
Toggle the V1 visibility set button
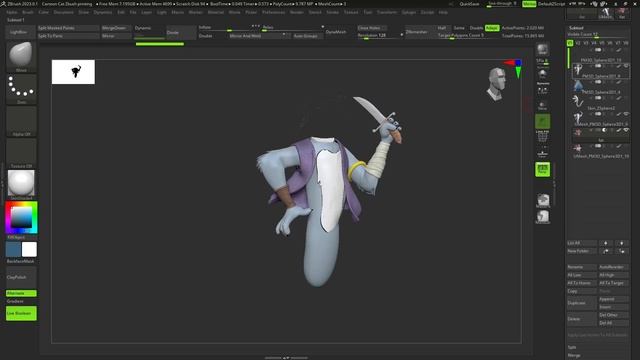[x=570, y=43]
